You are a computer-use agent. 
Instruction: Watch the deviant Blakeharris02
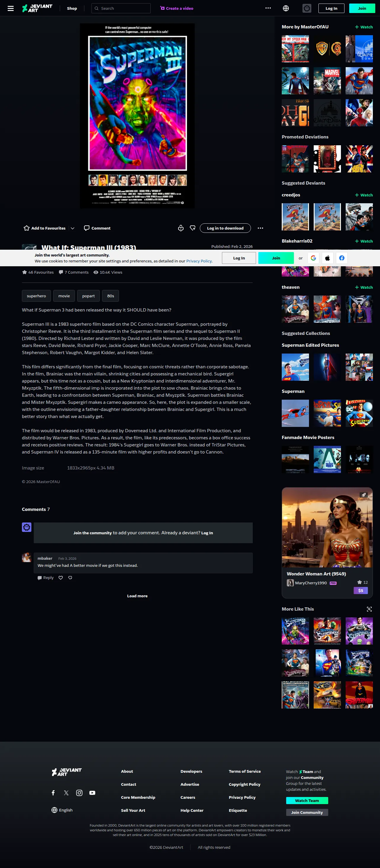pos(364,241)
